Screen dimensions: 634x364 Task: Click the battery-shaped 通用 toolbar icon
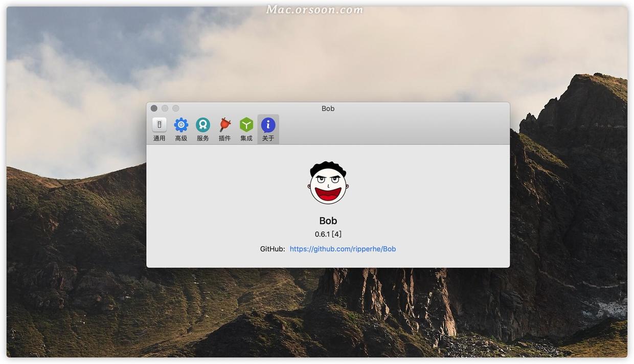click(159, 124)
